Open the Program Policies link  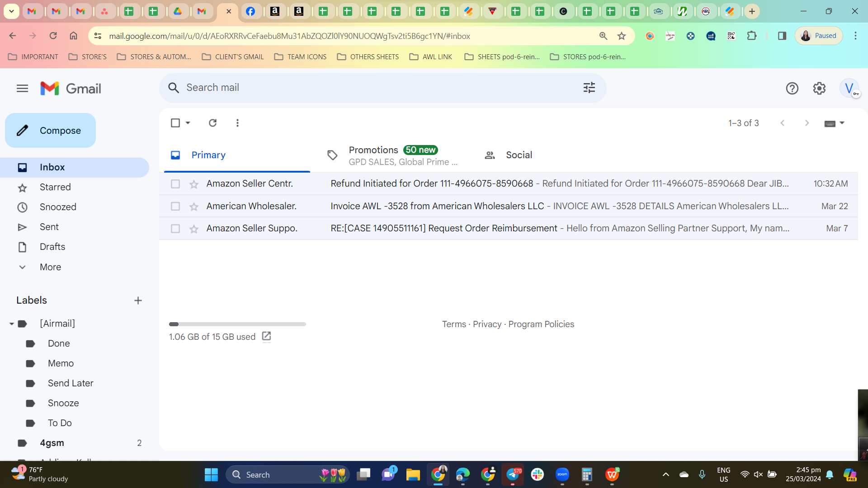[541, 324]
